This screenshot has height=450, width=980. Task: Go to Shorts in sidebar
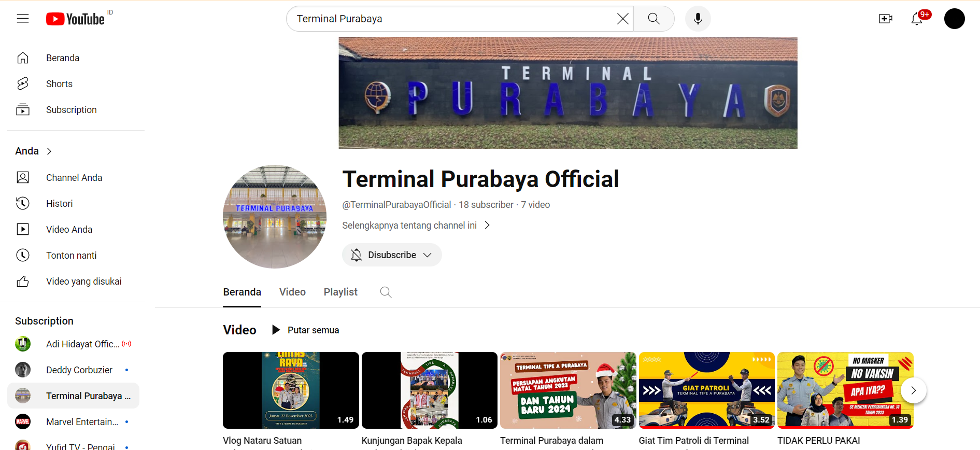tap(59, 84)
